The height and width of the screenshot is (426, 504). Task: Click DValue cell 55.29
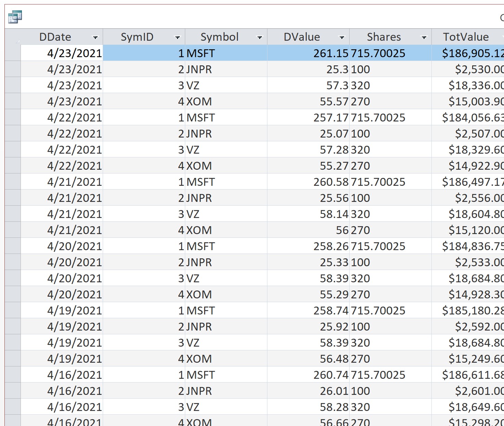click(308, 294)
